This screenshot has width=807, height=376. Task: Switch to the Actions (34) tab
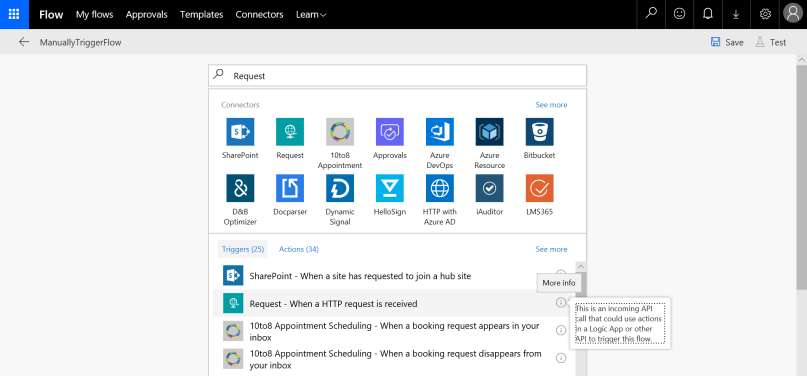pyautogui.click(x=299, y=249)
